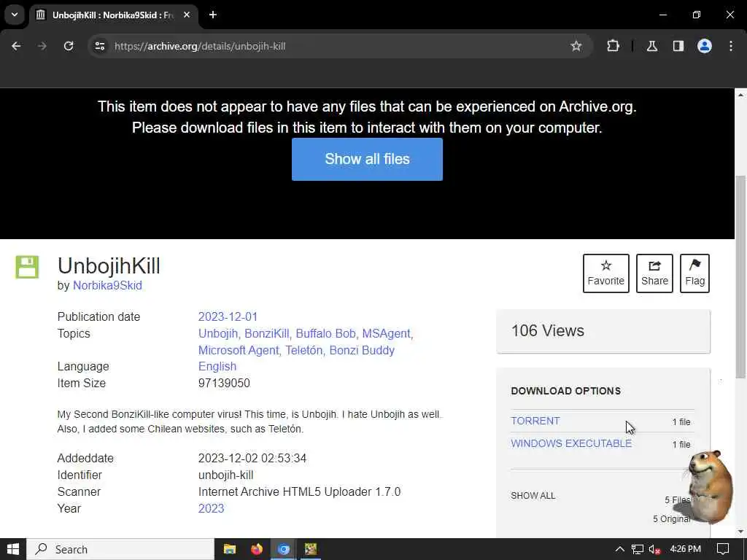Viewport: 747px width, 560px height.
Task: Open the clock showing 4:26 PM
Action: click(685, 549)
